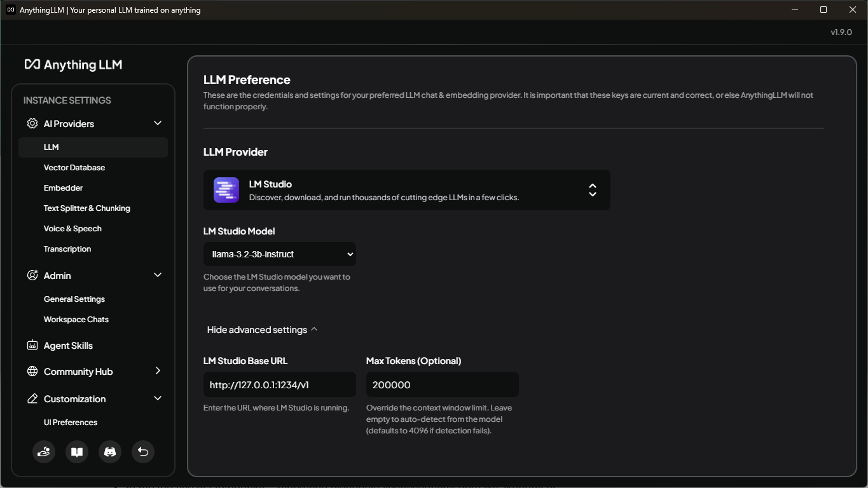The height and width of the screenshot is (488, 868).
Task: Expand the Community Hub submenu arrow
Action: [x=158, y=371]
